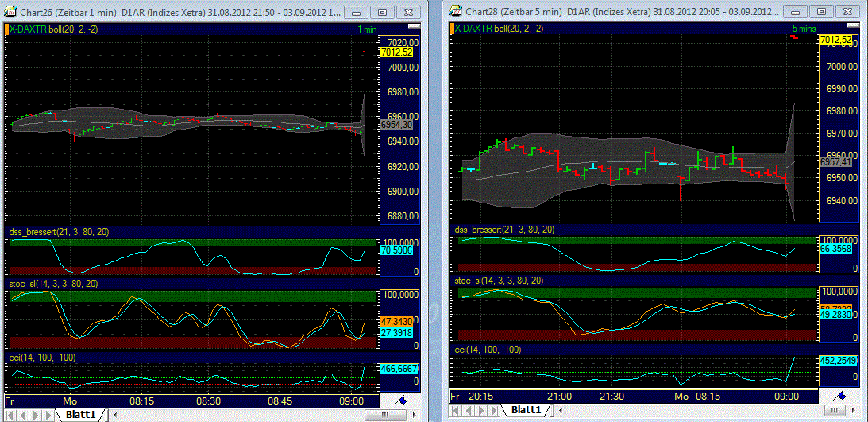Go to last sheet in Chart26

(x=48, y=415)
